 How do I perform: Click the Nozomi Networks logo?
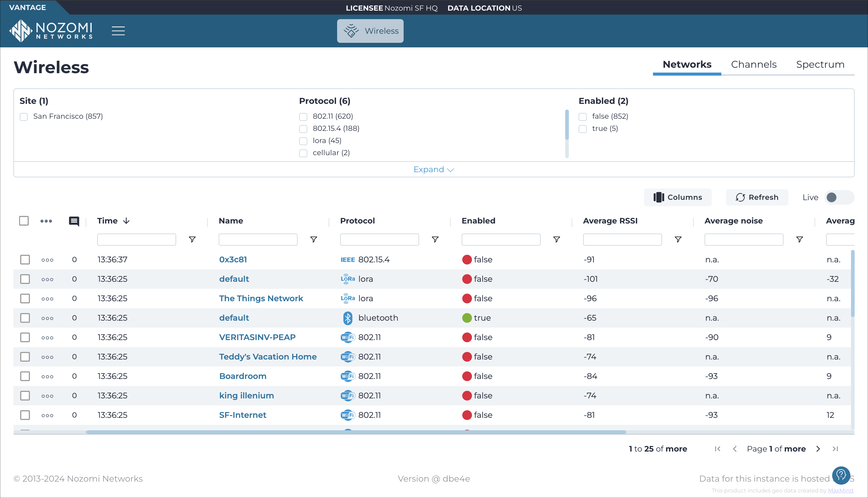pyautogui.click(x=51, y=31)
